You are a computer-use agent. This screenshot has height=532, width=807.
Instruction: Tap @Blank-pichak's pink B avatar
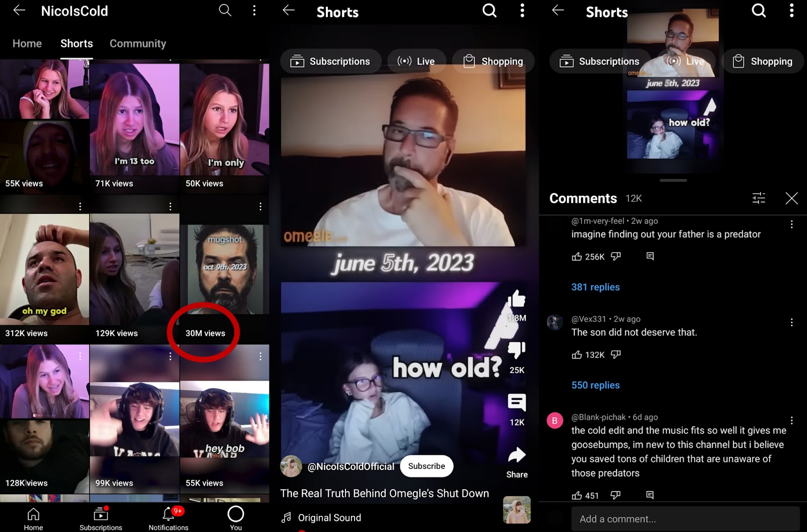pos(555,421)
